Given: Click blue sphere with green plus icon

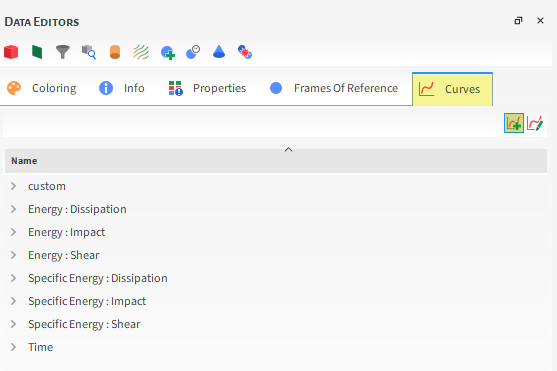Looking at the screenshot, I should [x=167, y=53].
